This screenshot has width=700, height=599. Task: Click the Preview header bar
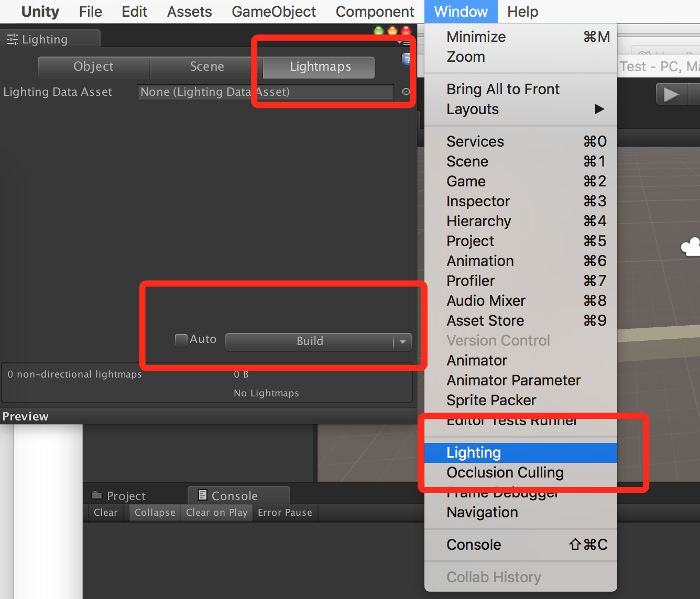pos(209,416)
